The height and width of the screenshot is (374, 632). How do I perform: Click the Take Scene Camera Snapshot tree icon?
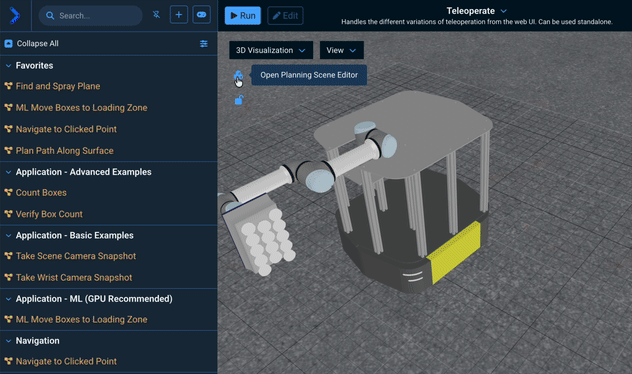tap(8, 256)
